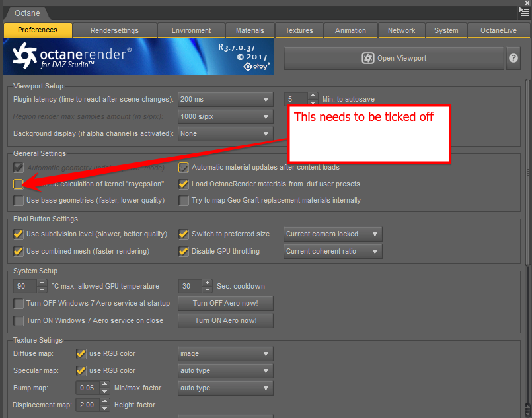Image resolution: width=532 pixels, height=418 pixels.
Task: Open the OctaneLive tab
Action: (498, 30)
